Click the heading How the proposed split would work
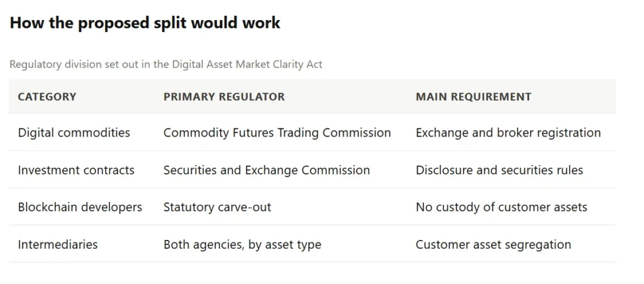644x284 pixels. (x=145, y=23)
